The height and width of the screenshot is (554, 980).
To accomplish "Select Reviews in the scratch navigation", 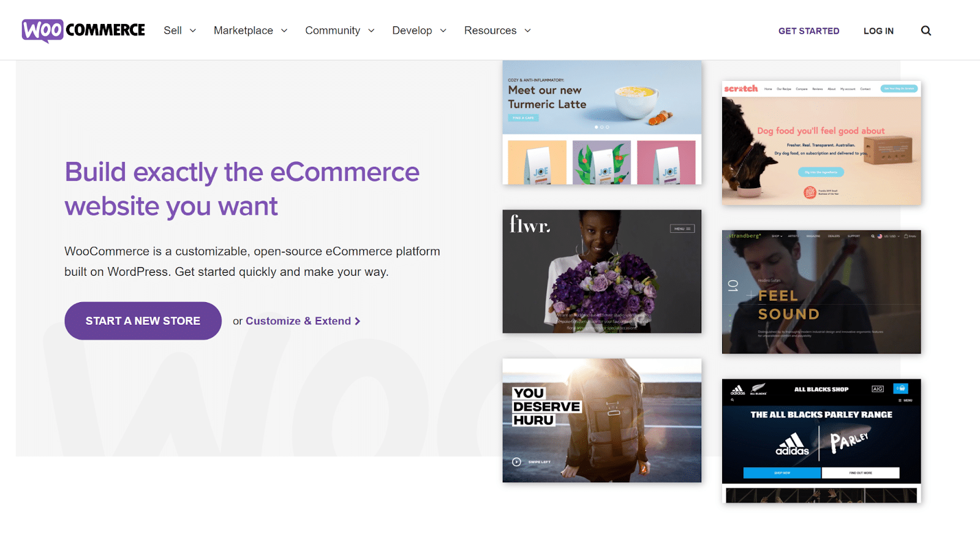I will pyautogui.click(x=817, y=88).
